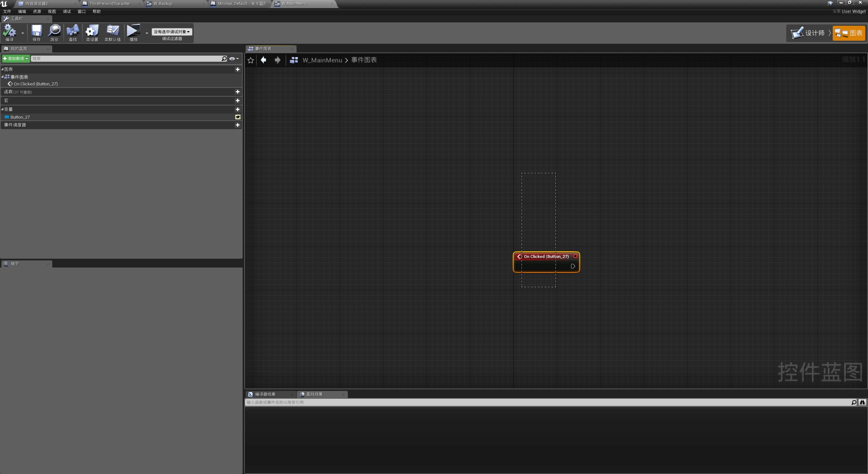This screenshot has height=474, width=868.
Task: Save the widget blueprint
Action: coord(36,33)
